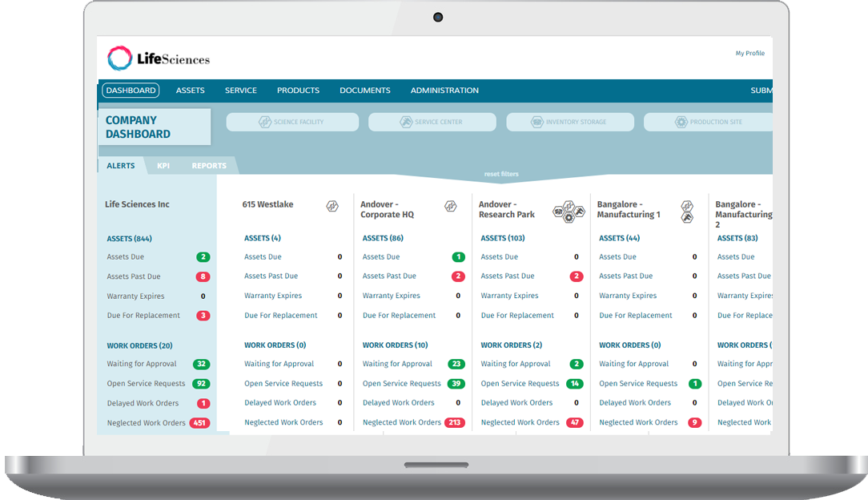The image size is (868, 500).
Task: Open the REPORTS tab
Action: tap(208, 165)
